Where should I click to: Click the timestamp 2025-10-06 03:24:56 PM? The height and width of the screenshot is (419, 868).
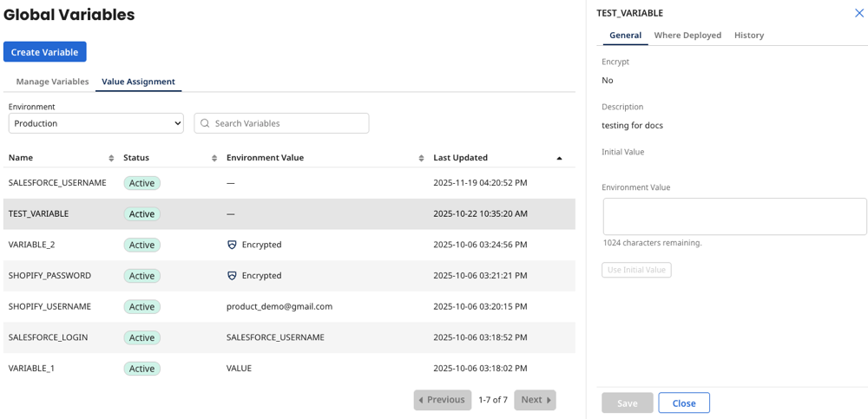[x=481, y=245]
